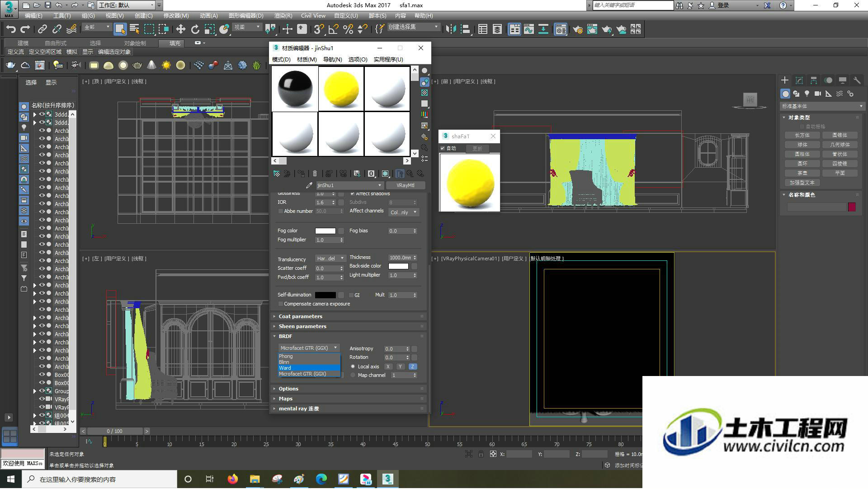Open jinShu1 material name dropdown
The image size is (868, 489).
pyautogui.click(x=349, y=185)
